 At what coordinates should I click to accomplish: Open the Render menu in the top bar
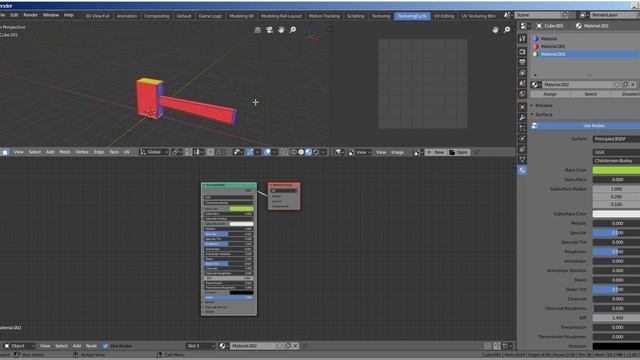31,15
